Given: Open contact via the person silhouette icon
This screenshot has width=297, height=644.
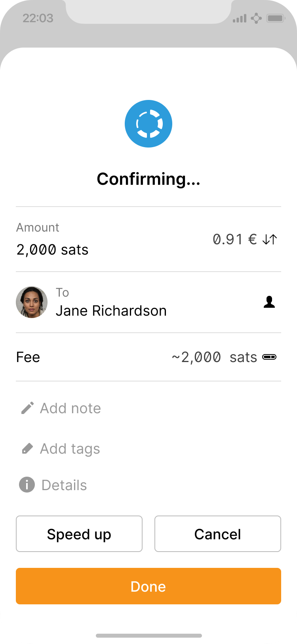Looking at the screenshot, I should pos(269,302).
